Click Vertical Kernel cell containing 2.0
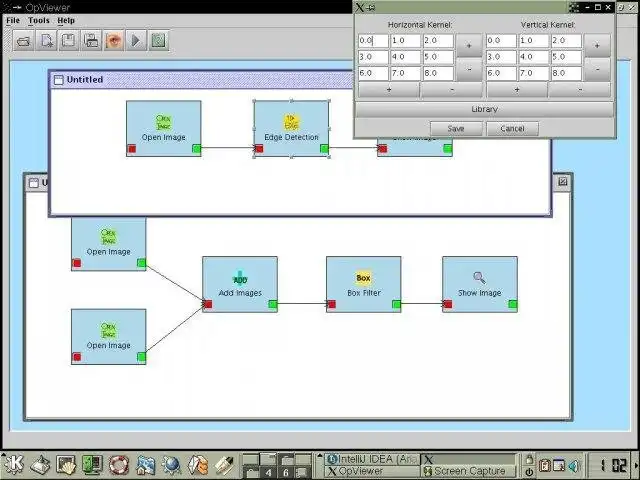The height and width of the screenshot is (480, 640). [566, 41]
